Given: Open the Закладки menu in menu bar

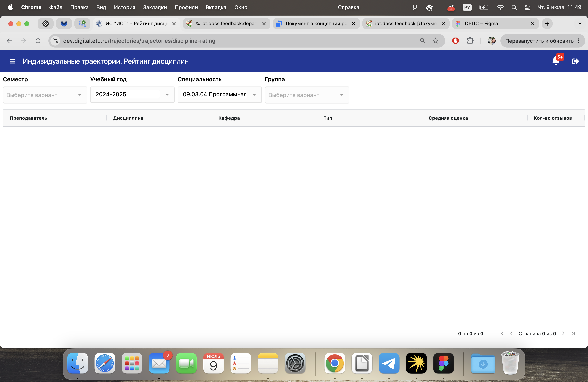Looking at the screenshot, I should pyautogui.click(x=155, y=7).
